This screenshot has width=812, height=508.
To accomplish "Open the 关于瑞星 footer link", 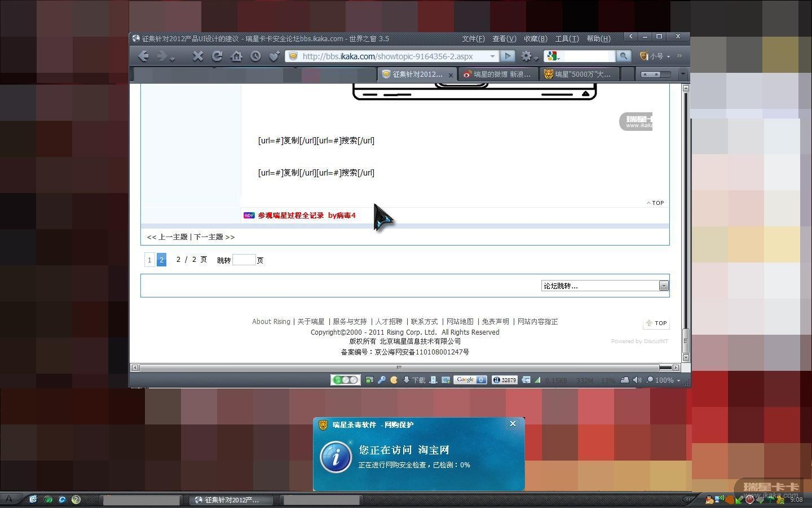I will (x=311, y=321).
